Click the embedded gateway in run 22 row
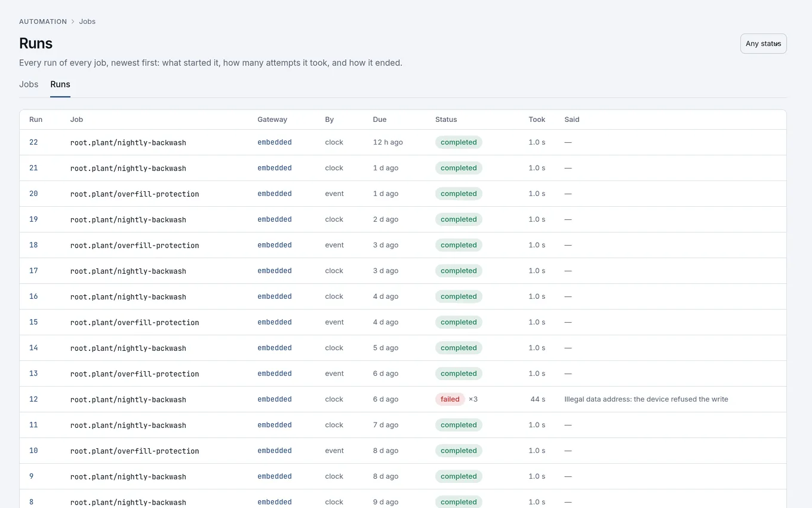 point(275,142)
